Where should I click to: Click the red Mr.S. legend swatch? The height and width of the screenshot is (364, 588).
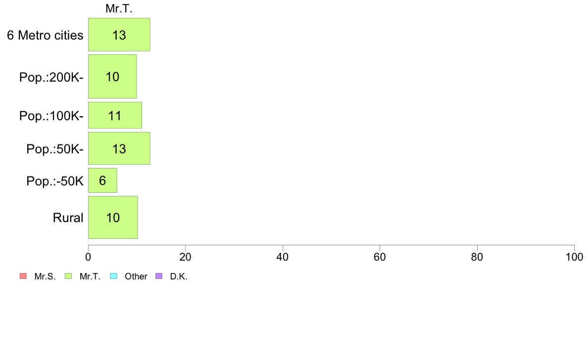click(23, 276)
